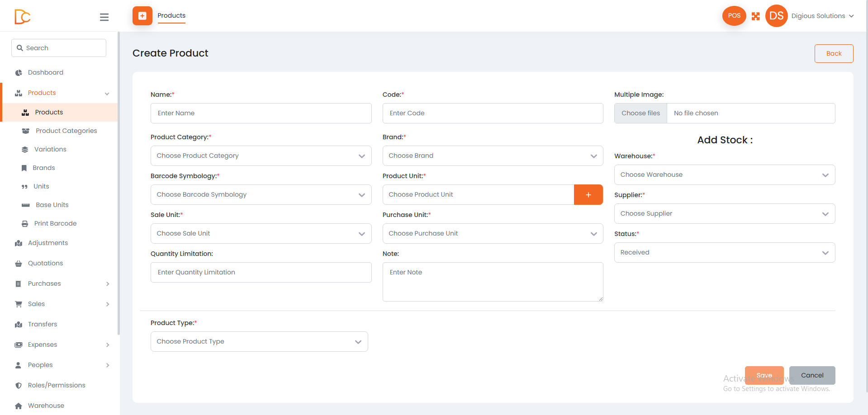Open Digious Solutions user dropdown
This screenshot has height=415, width=868.
click(822, 16)
